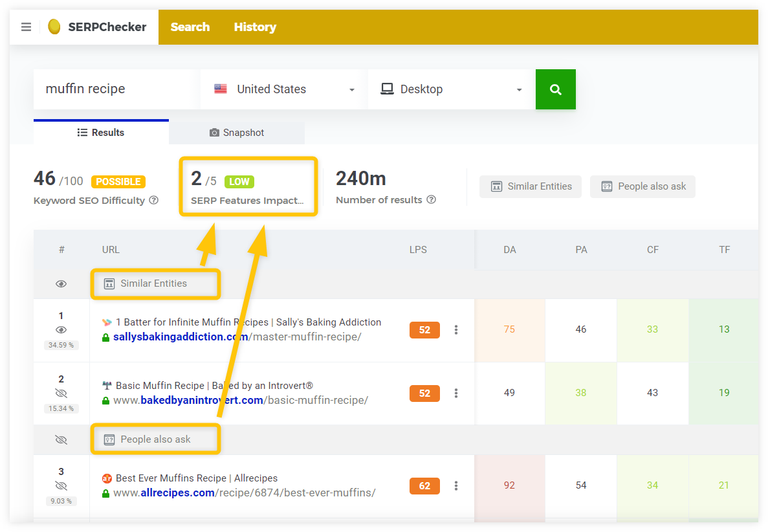Screen dimensions: 768x532
Task: Click the Number of results help icon
Action: tap(431, 199)
